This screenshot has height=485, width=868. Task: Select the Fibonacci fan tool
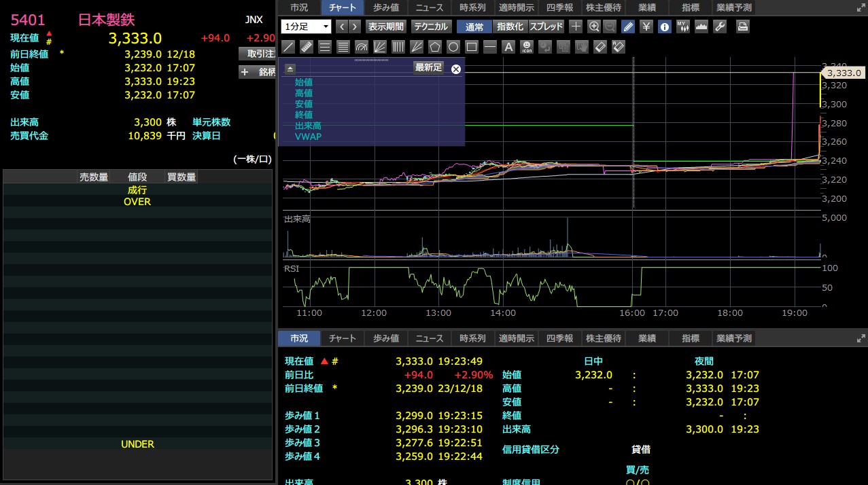click(380, 47)
